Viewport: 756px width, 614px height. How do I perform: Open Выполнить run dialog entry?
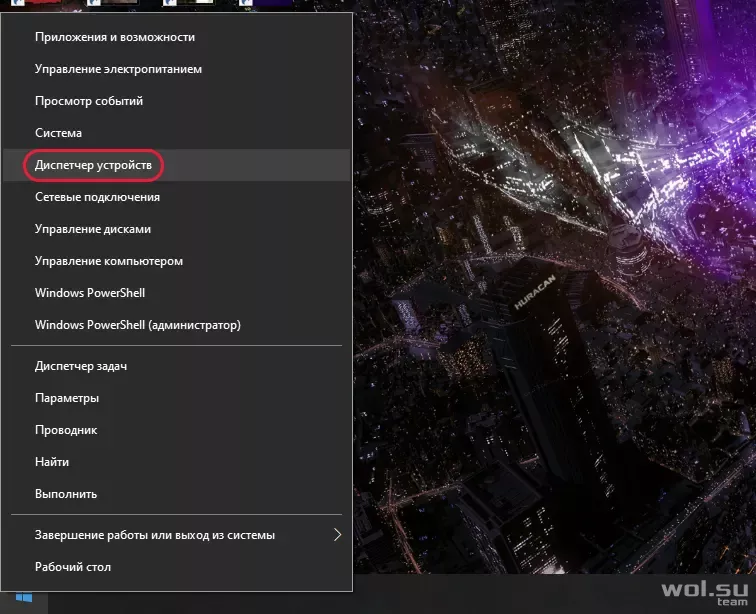(x=176, y=494)
